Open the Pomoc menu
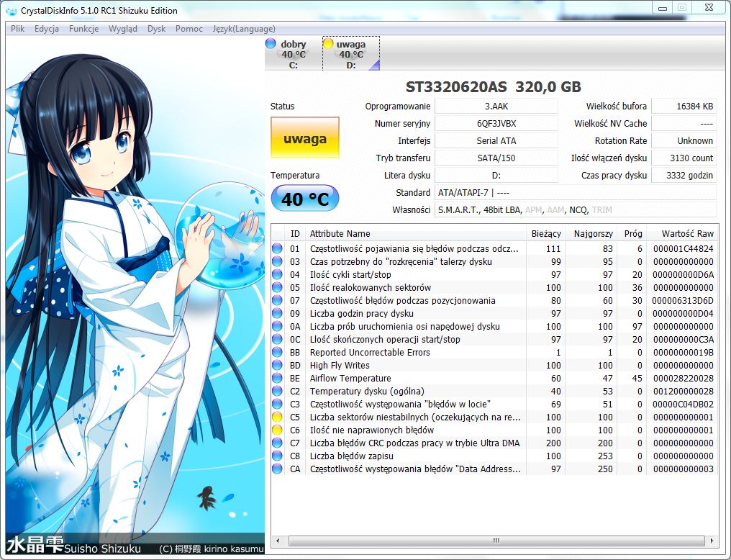 pos(189,29)
